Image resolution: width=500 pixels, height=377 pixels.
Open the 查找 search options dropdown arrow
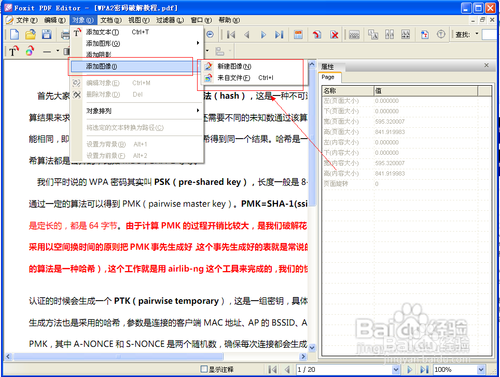coord(477,34)
